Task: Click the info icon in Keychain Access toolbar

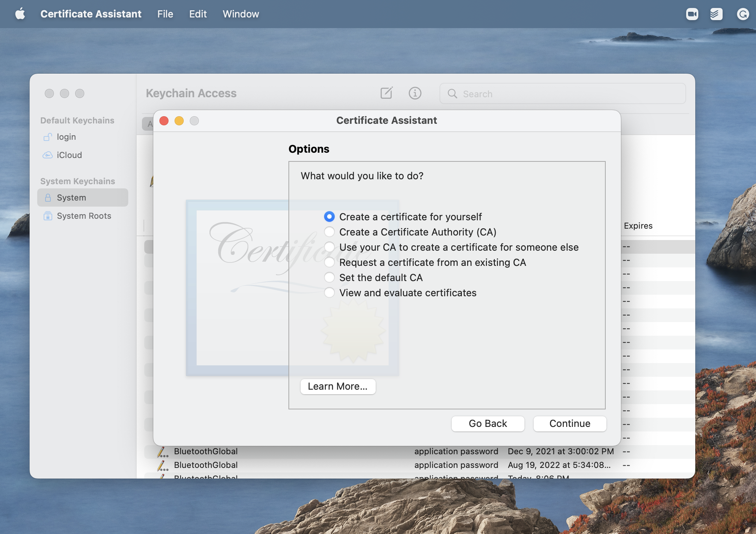Action: click(415, 93)
